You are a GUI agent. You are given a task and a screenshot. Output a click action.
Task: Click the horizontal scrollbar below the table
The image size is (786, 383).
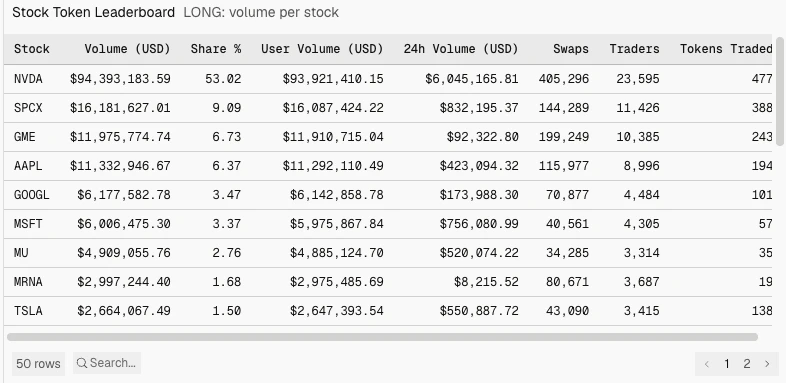click(x=382, y=337)
